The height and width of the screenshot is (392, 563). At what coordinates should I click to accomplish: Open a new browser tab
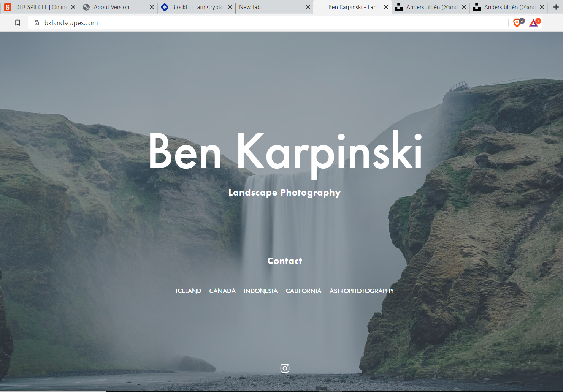point(556,7)
